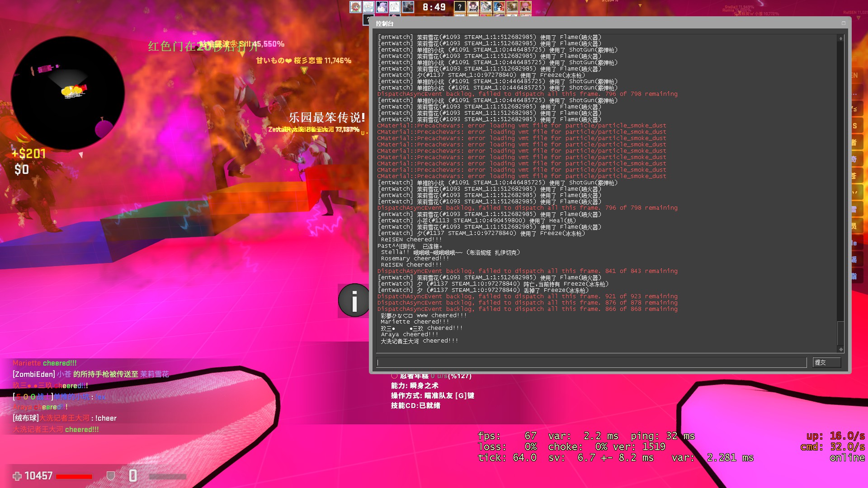The width and height of the screenshot is (868, 488).
Task: Click red error line '866 of 868 remaining'
Action: [x=528, y=309]
